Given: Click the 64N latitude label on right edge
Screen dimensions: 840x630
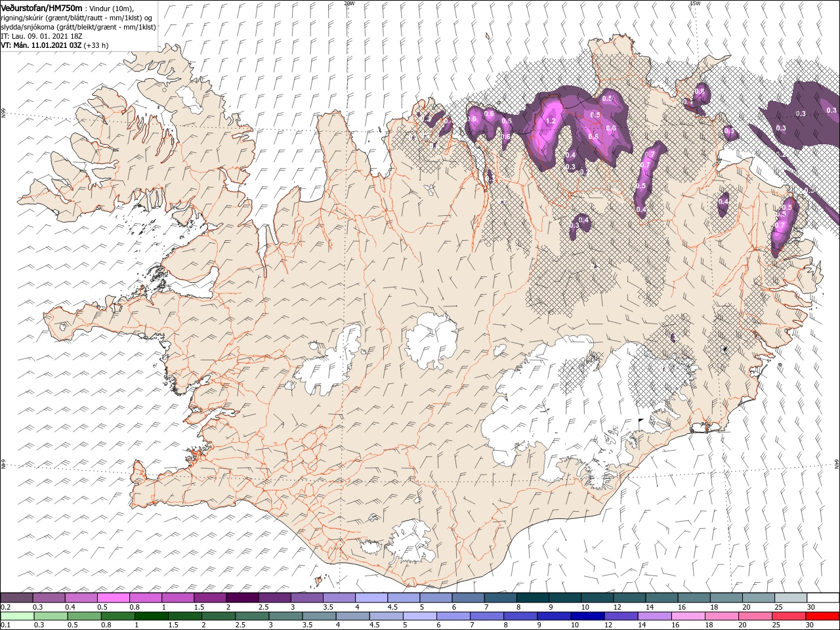Looking at the screenshot, I should (x=837, y=464).
